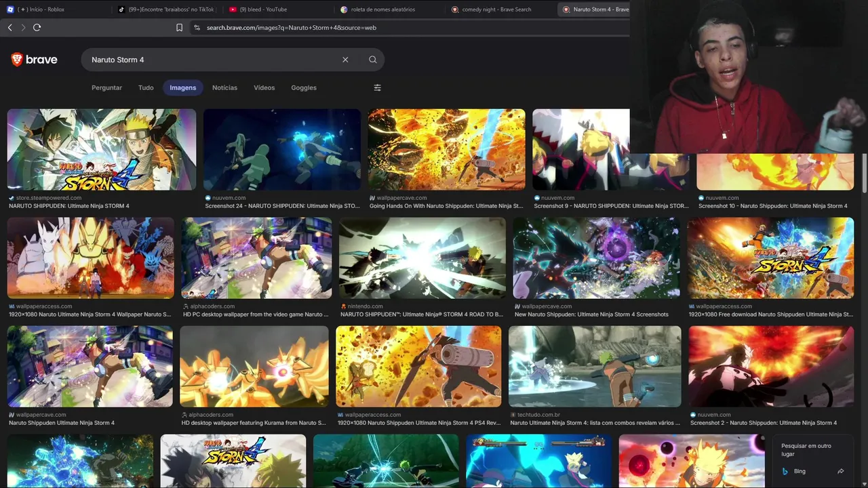The image size is (868, 488).
Task: Open 'Screenshot 10 - Naruto Shippuden' caption link
Action: click(x=772, y=206)
